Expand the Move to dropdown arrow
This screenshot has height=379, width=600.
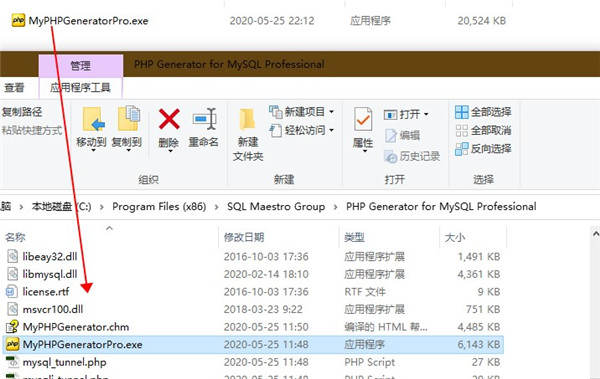coord(93,150)
